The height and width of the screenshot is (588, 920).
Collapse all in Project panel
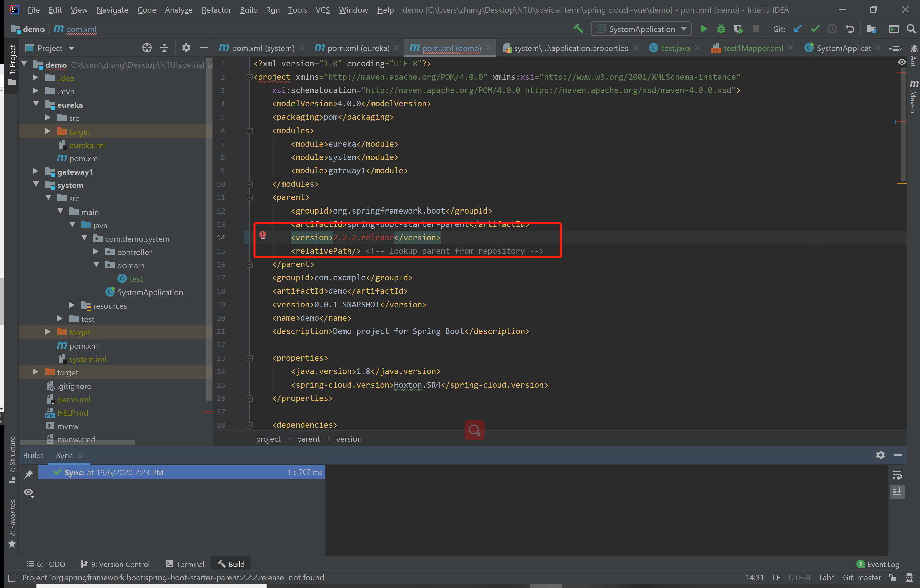point(164,48)
